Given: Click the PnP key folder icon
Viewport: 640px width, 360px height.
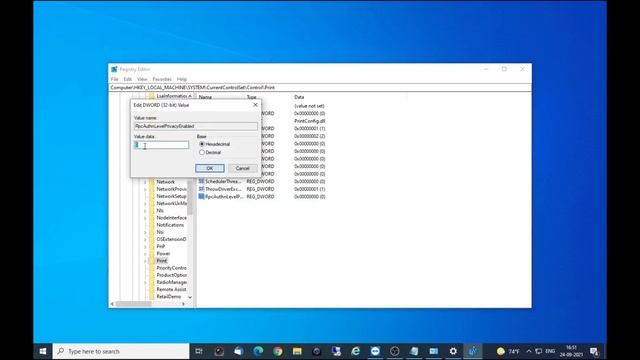Looking at the screenshot, I should [x=152, y=247].
